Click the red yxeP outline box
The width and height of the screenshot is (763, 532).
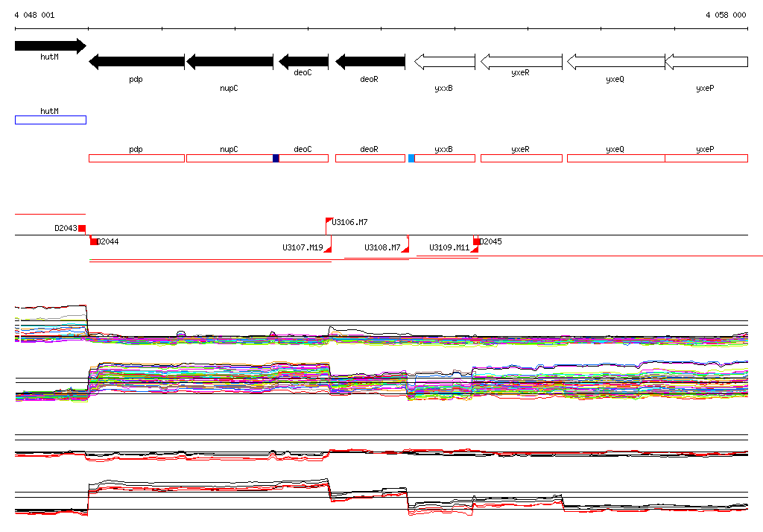point(706,158)
